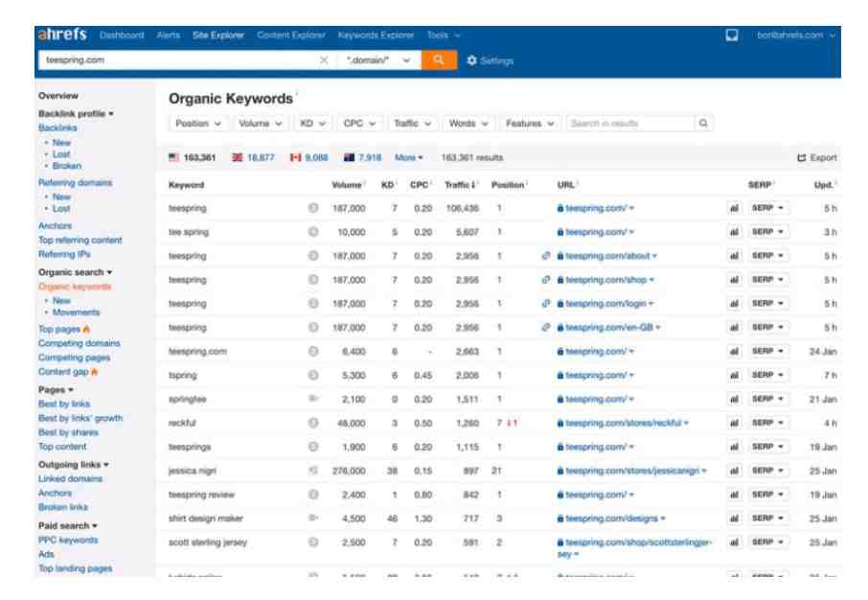Open Competing domains in the sidebar
Image resolution: width=868 pixels, height=600 pixels.
pyautogui.click(x=80, y=343)
